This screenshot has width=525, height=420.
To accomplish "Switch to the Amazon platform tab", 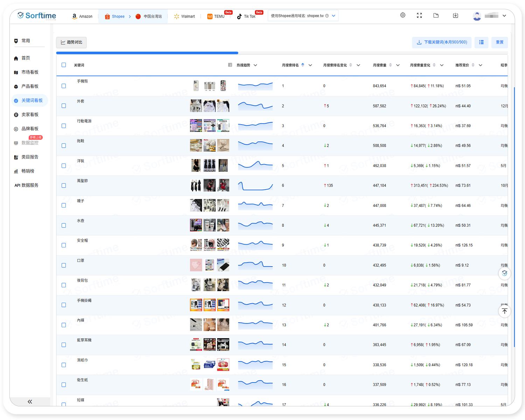I will tap(82, 16).
